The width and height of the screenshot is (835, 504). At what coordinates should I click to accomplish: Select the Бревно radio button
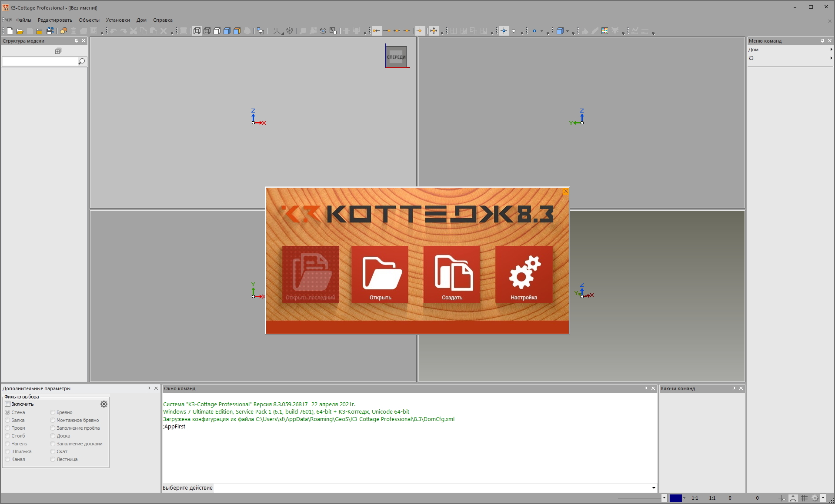tap(53, 412)
